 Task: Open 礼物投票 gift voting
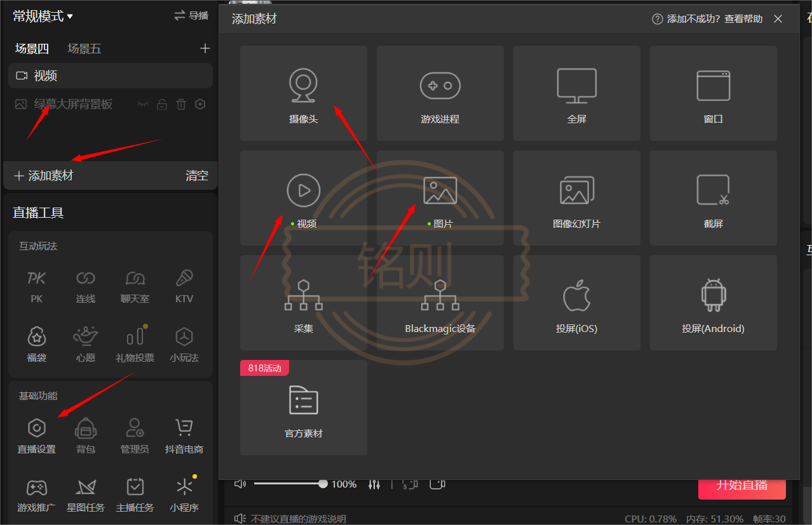pyautogui.click(x=135, y=345)
